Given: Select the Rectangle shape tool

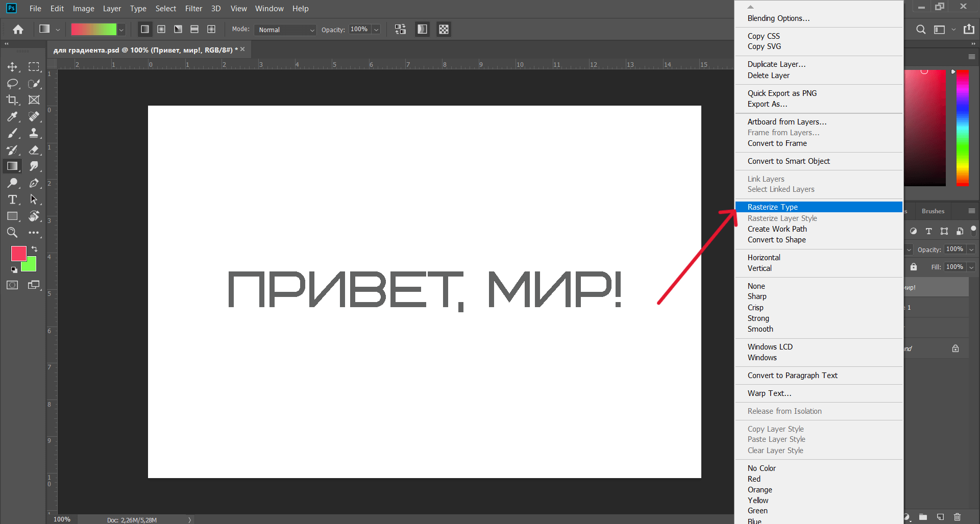Looking at the screenshot, I should click(x=12, y=216).
